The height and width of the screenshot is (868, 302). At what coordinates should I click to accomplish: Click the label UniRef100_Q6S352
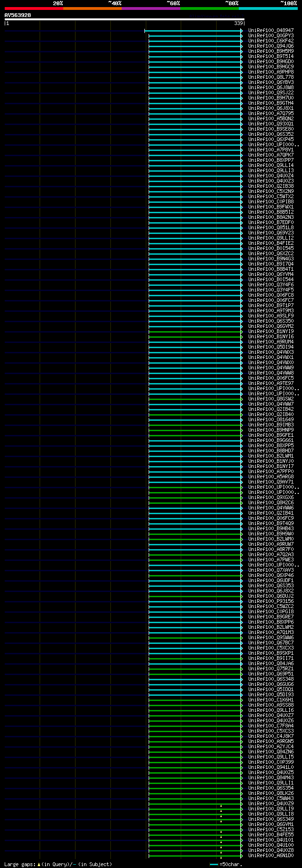(271, 134)
